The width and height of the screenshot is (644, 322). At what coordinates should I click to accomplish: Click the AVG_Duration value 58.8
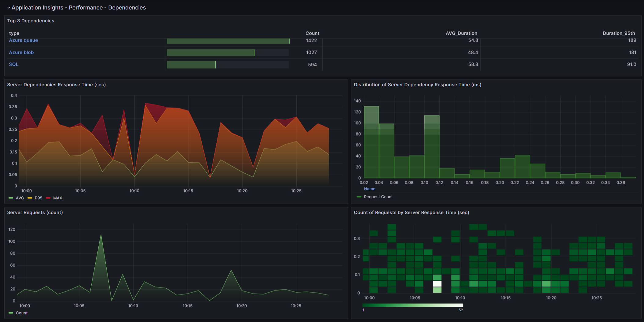473,64
